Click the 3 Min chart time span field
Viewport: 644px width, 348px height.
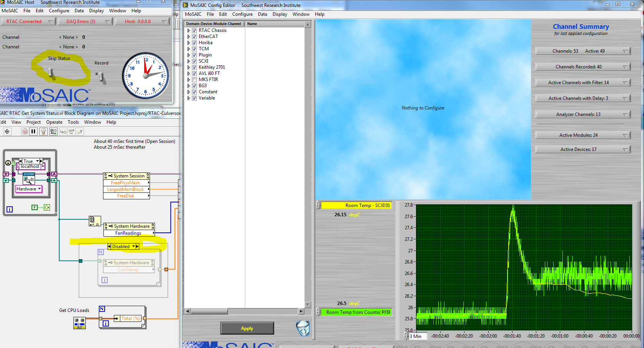point(418,336)
